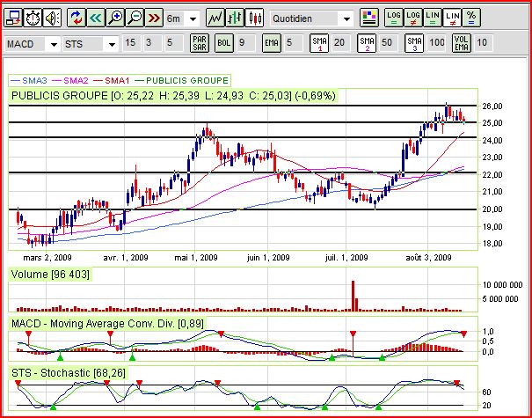Edit the stochastic period field 15
This screenshot has width=532, height=418.
tap(131, 43)
